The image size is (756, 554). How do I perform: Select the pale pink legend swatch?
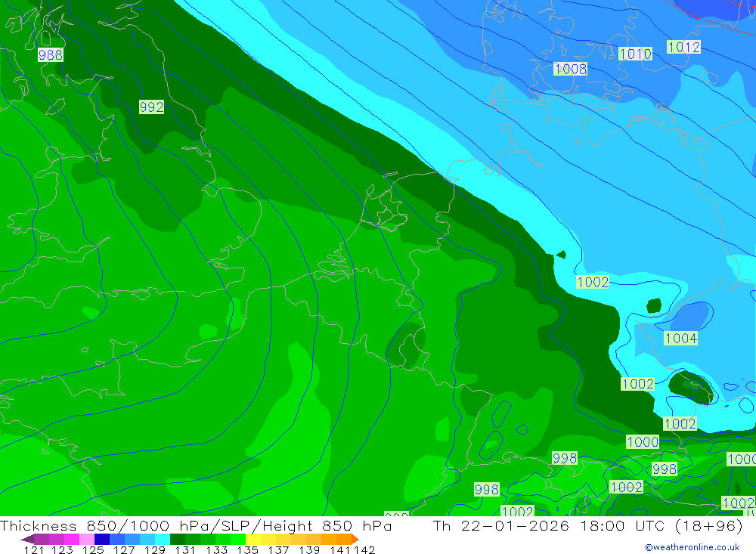tap(87, 539)
